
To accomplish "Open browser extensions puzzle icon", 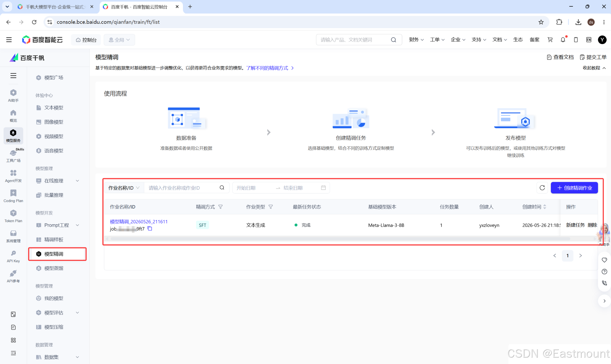I will tap(559, 22).
